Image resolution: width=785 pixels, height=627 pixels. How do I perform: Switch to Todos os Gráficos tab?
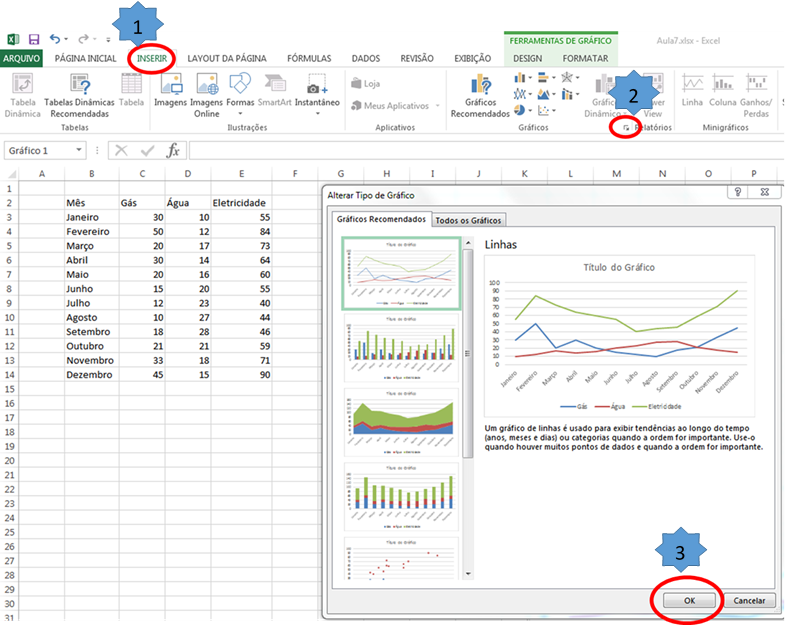click(468, 220)
